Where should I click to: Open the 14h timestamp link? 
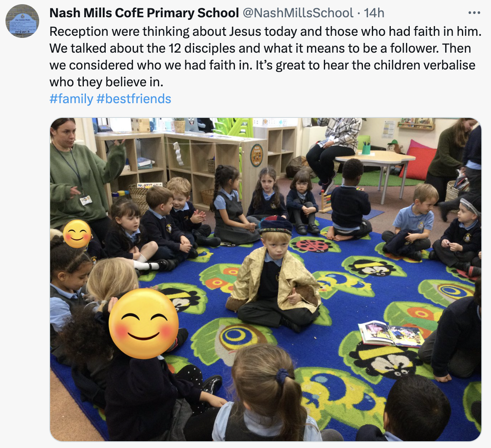tap(374, 13)
